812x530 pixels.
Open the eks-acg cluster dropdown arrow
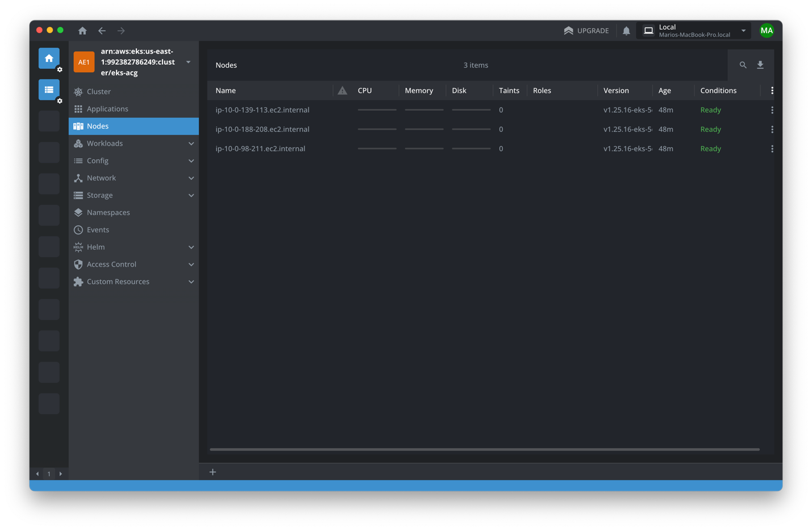click(x=189, y=62)
